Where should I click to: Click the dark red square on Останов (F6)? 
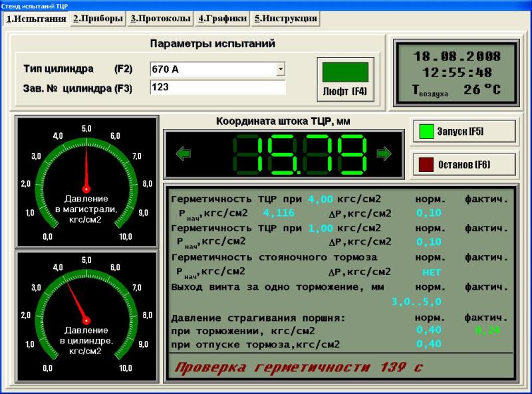coord(426,164)
